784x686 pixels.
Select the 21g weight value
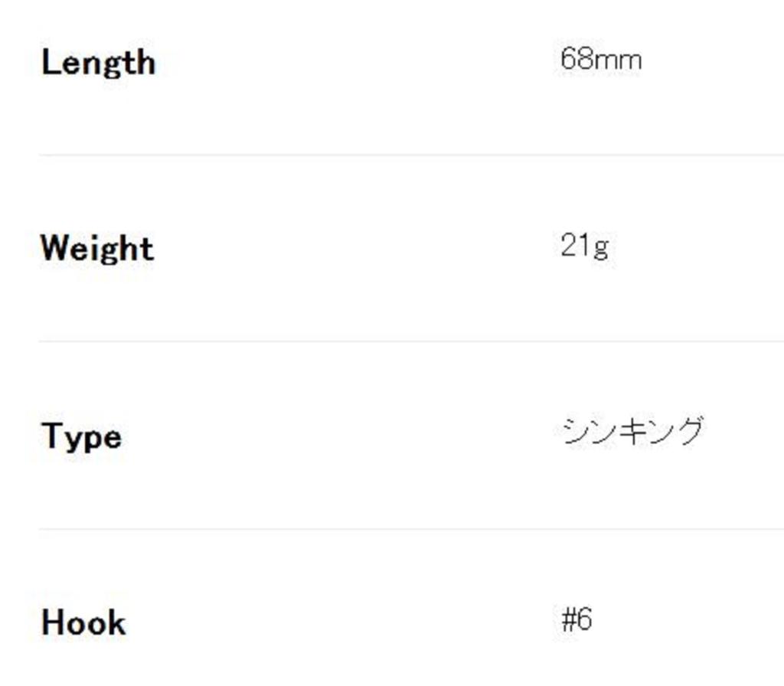coord(585,246)
